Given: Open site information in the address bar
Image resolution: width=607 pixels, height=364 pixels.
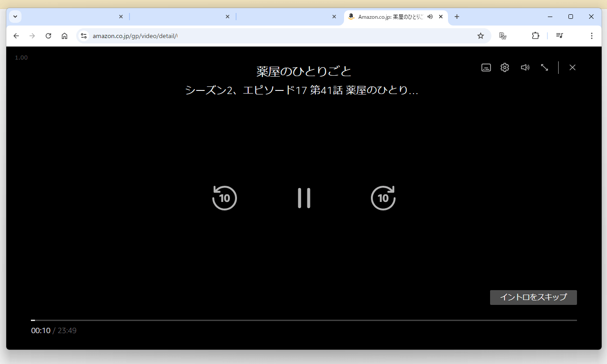Looking at the screenshot, I should 84,35.
